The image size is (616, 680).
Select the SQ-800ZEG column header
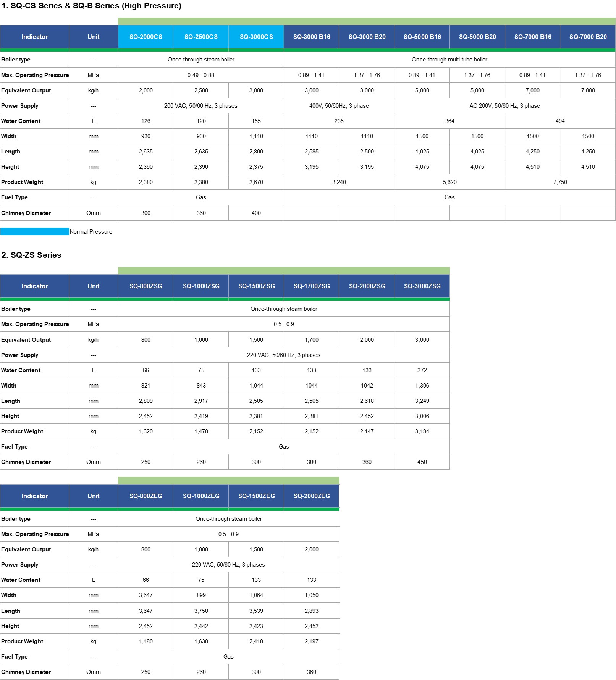pyautogui.click(x=146, y=496)
